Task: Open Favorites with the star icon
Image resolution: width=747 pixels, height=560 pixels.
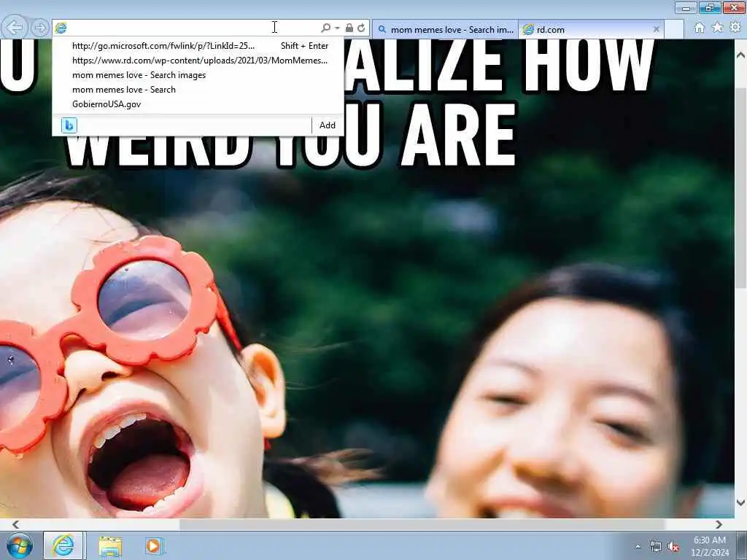Action: point(717,28)
